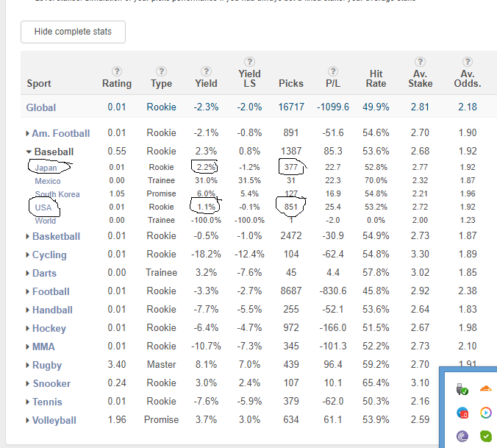Click the Hide complete stats button
Viewport: 497px width, 448px height.
point(73,32)
